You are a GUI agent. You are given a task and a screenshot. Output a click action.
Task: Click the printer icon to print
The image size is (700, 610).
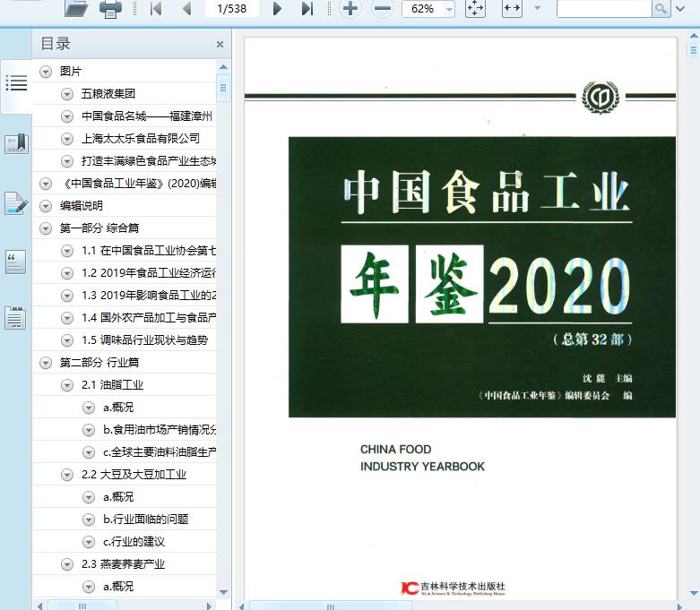(x=110, y=9)
